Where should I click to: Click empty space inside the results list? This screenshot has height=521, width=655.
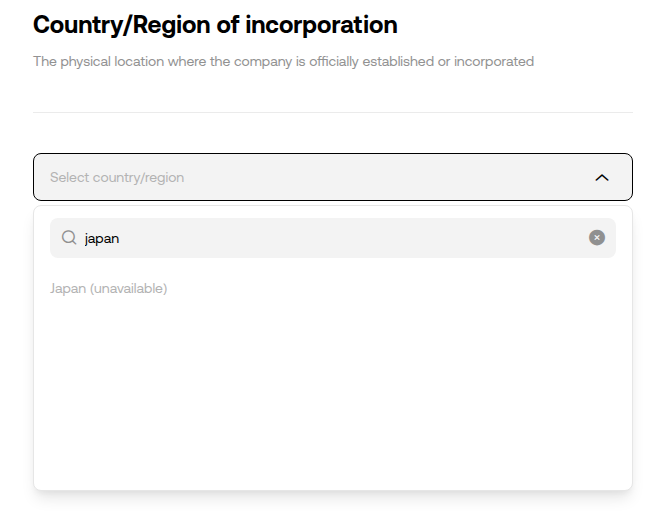(333, 393)
